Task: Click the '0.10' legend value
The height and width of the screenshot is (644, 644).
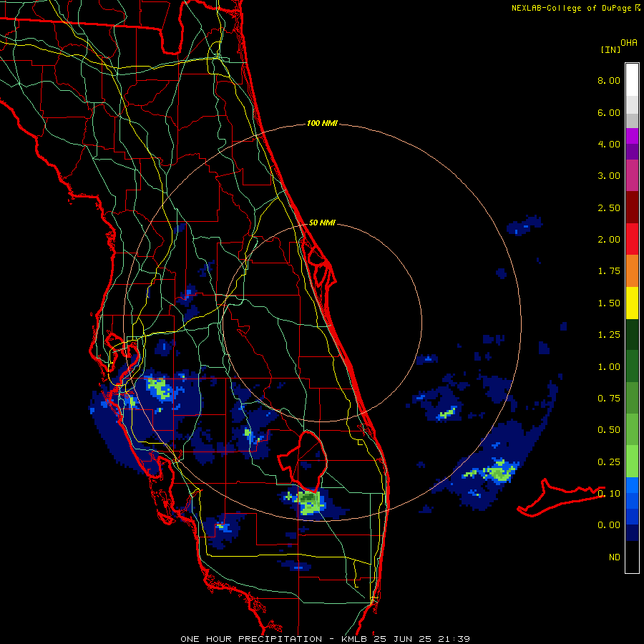Action: [x=608, y=494]
